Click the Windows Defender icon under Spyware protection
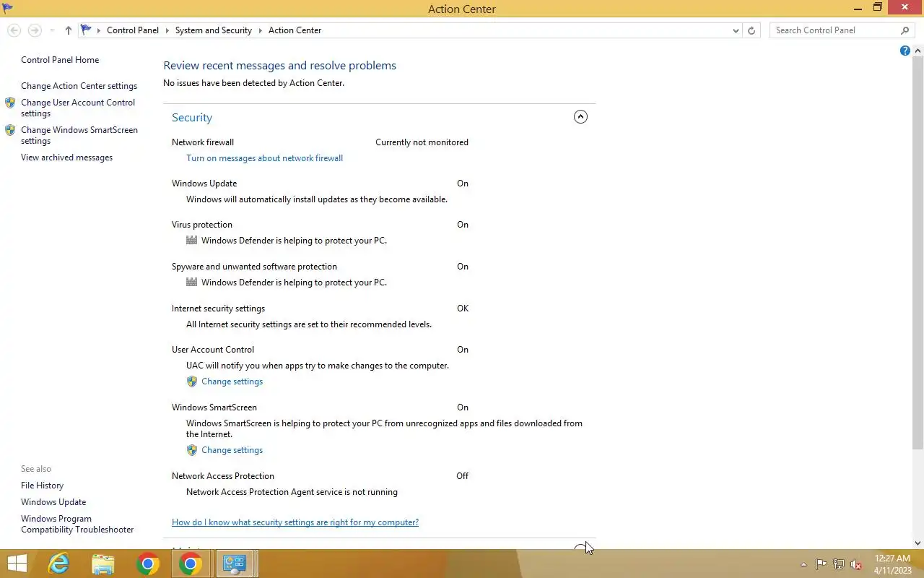The image size is (924, 578). [191, 282]
